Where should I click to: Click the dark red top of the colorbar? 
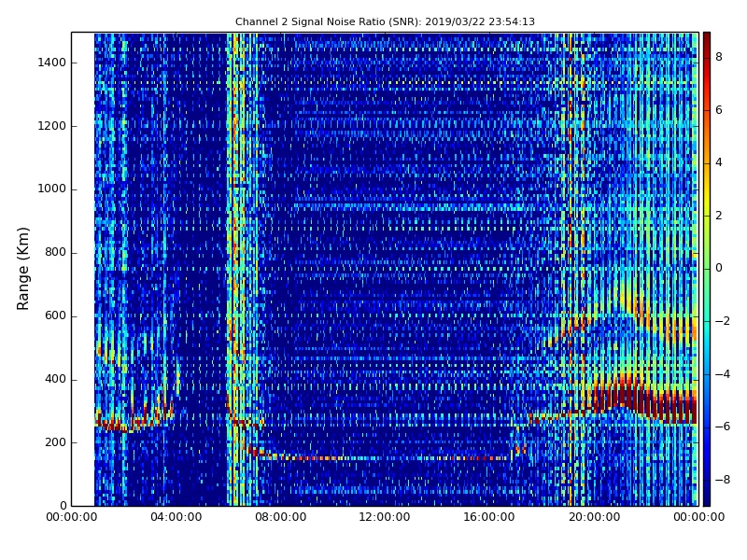click(707, 39)
